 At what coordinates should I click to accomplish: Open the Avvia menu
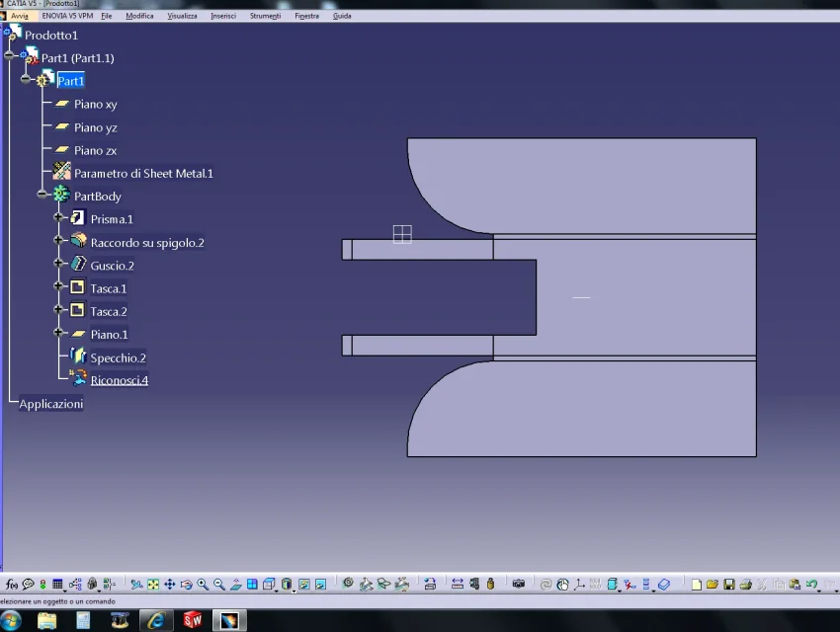pos(20,16)
